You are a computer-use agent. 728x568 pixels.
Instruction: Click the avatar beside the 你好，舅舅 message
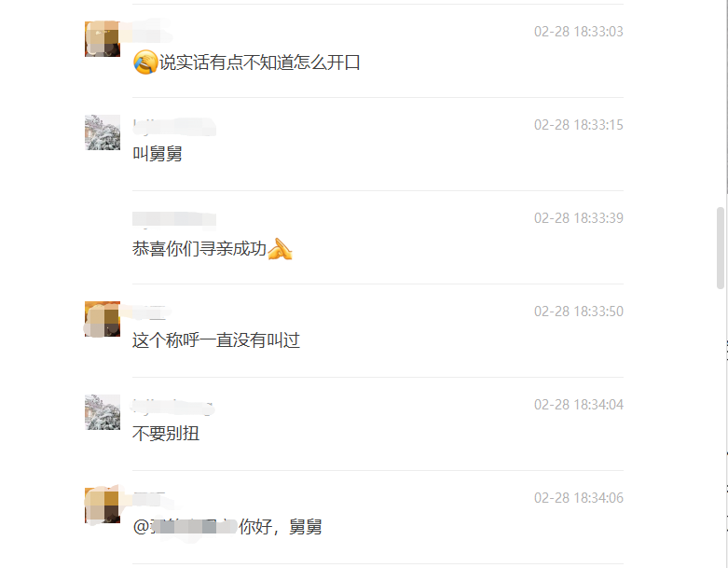[x=103, y=506]
